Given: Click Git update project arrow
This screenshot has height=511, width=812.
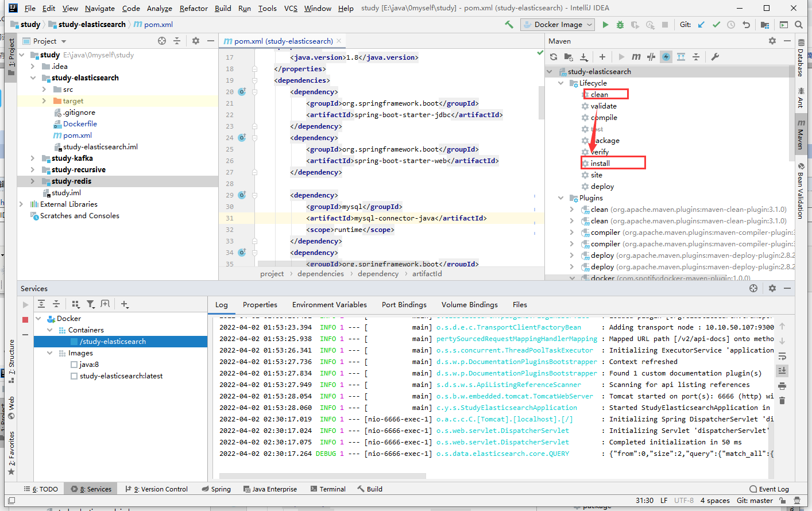Looking at the screenshot, I should pyautogui.click(x=701, y=25).
